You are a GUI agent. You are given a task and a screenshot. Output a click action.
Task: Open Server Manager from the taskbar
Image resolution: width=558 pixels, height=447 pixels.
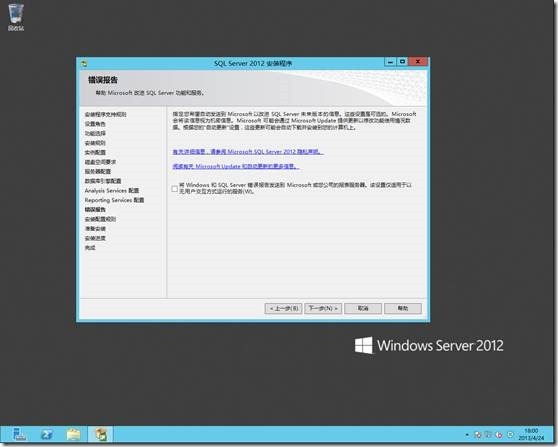(19, 435)
